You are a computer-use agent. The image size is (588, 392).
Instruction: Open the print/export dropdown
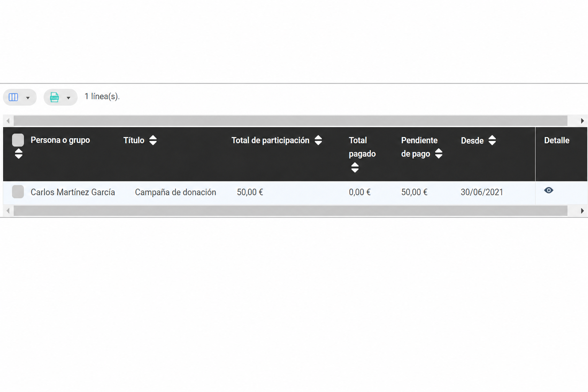tap(60, 97)
